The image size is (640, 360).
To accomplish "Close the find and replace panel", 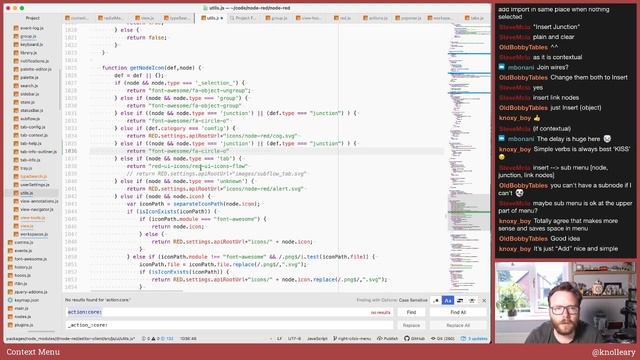I will 484,300.
